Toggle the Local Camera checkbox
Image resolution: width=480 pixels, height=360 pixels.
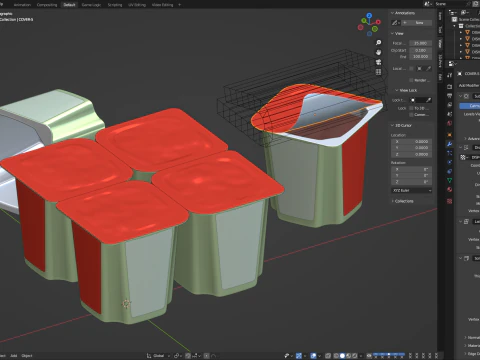coord(411,68)
